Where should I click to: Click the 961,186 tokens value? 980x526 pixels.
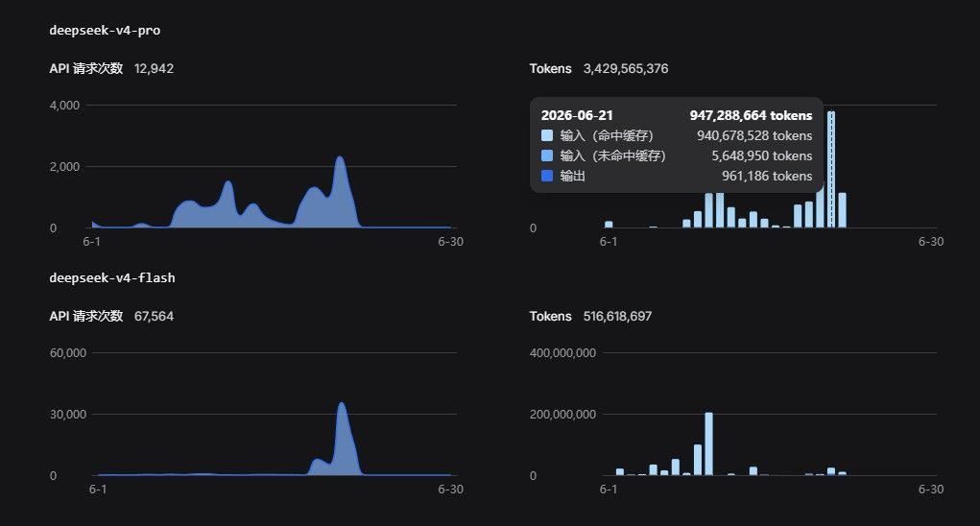pos(767,176)
